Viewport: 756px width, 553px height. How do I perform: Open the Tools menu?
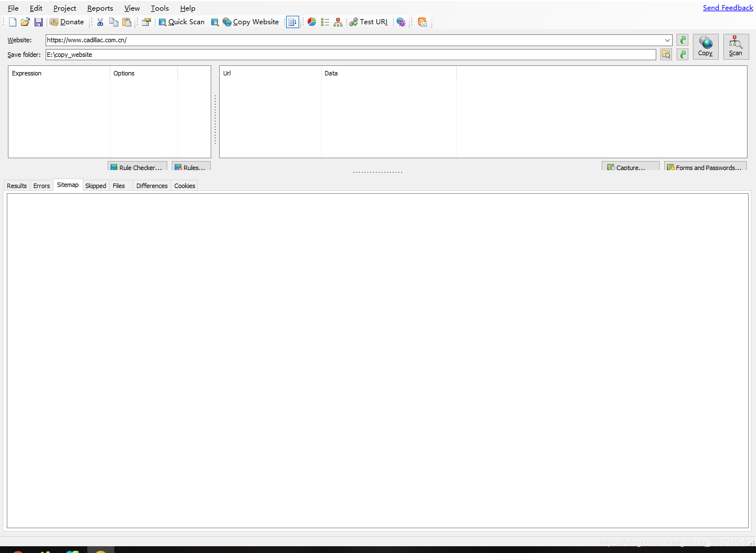coord(160,8)
